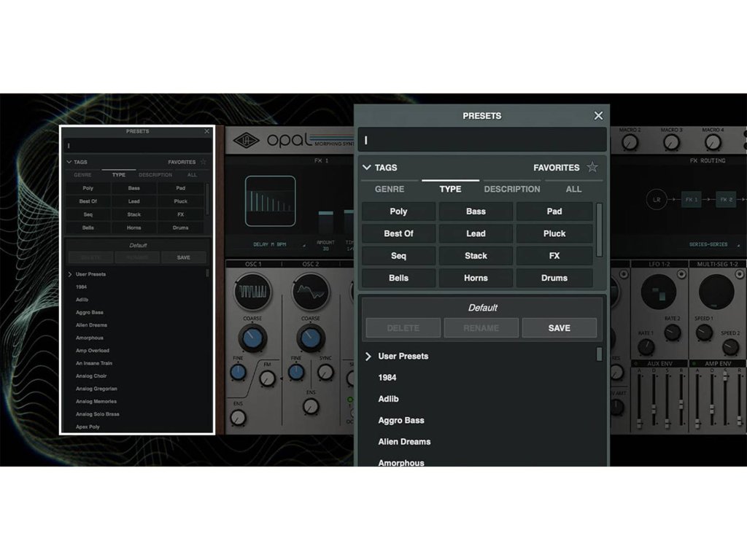This screenshot has width=747, height=560.
Task: Collapse the TAGS section in small panel
Action: coord(69,162)
